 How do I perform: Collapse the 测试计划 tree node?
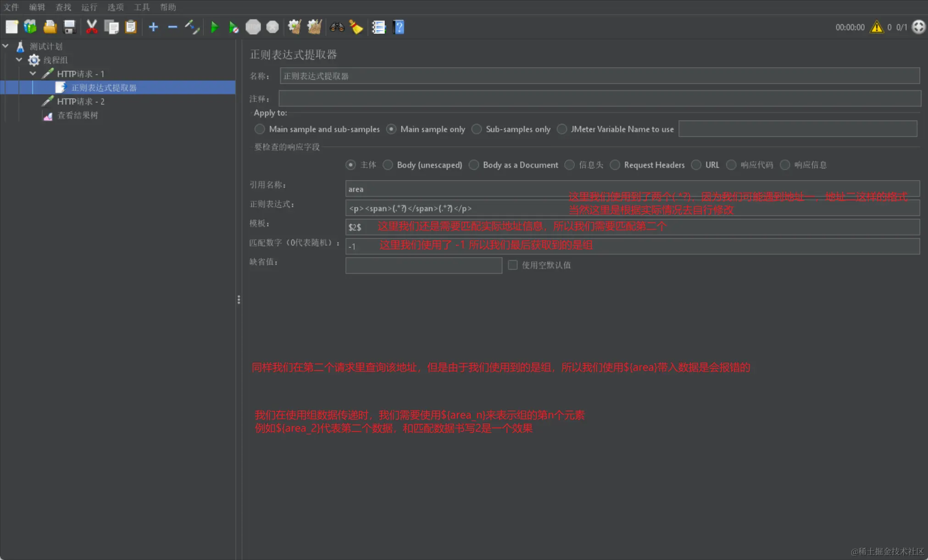(6, 46)
